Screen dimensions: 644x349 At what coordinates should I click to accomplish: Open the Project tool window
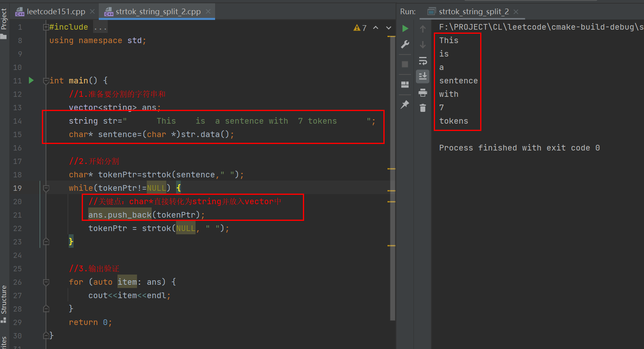4,24
